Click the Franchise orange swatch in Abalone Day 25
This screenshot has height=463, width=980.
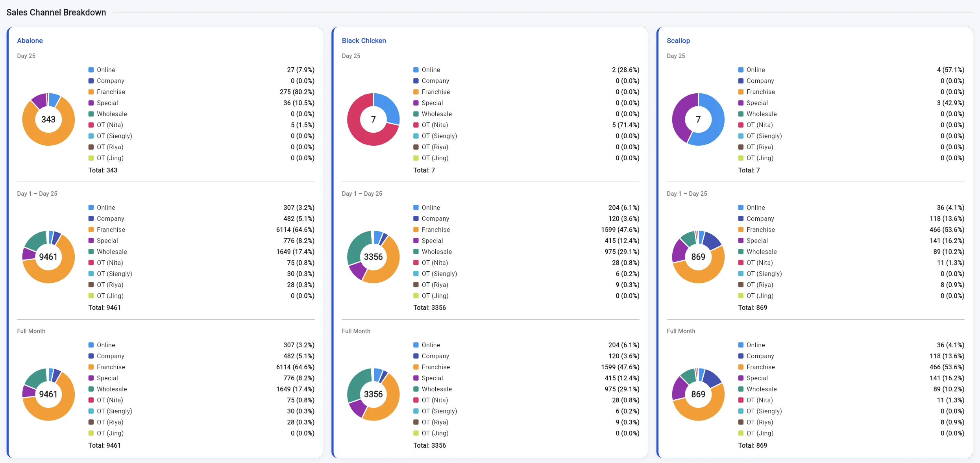[91, 92]
